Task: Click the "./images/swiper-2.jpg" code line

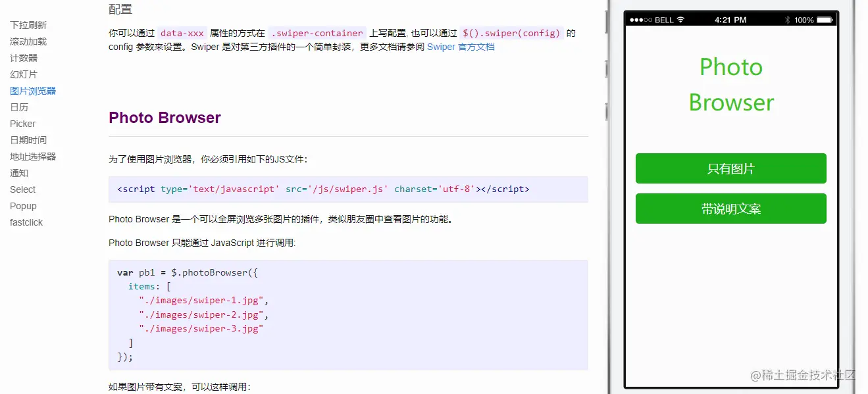Action: click(x=203, y=314)
